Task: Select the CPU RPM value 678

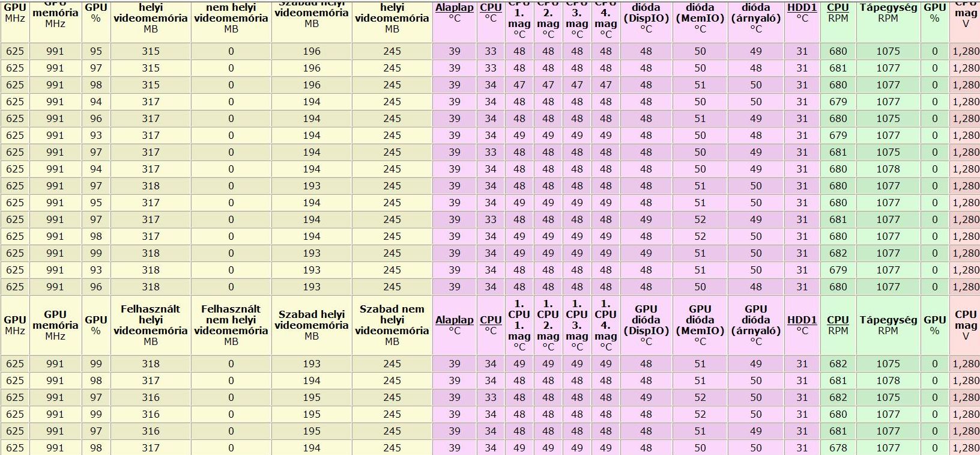Action: [838, 448]
